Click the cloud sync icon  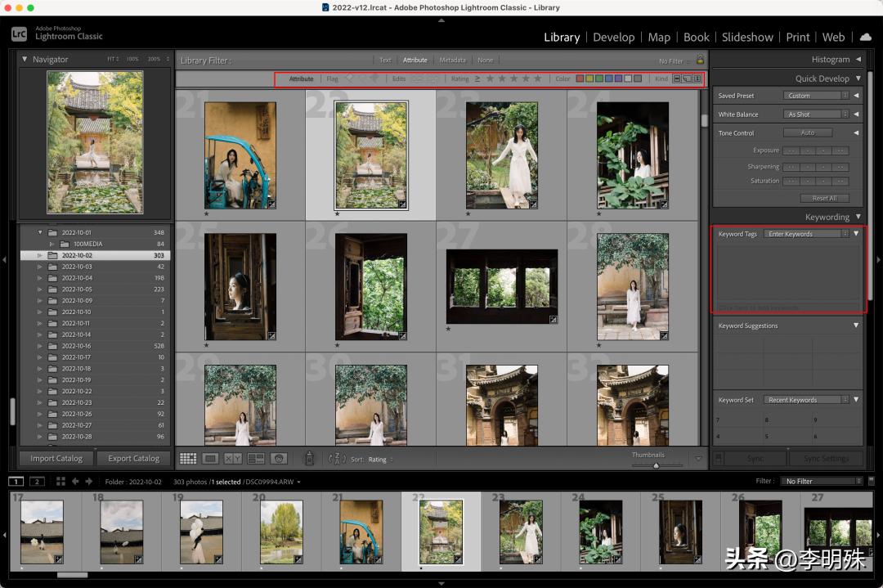click(x=866, y=37)
